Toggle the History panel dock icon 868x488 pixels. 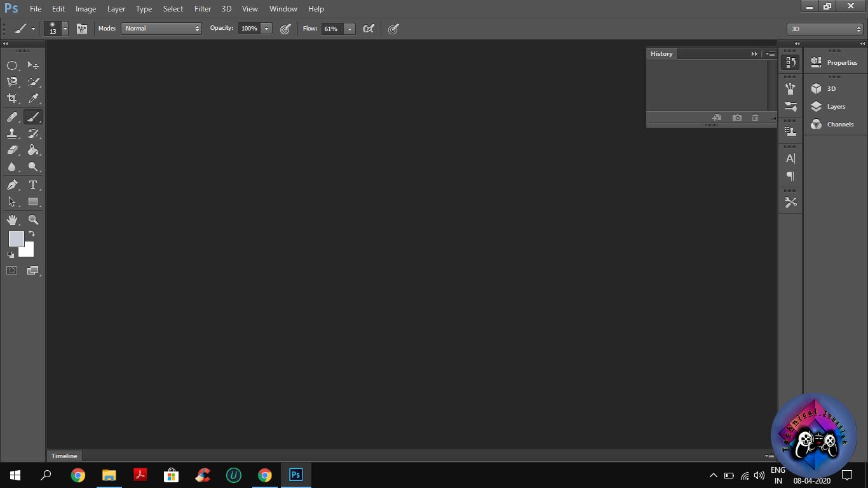pyautogui.click(x=790, y=62)
